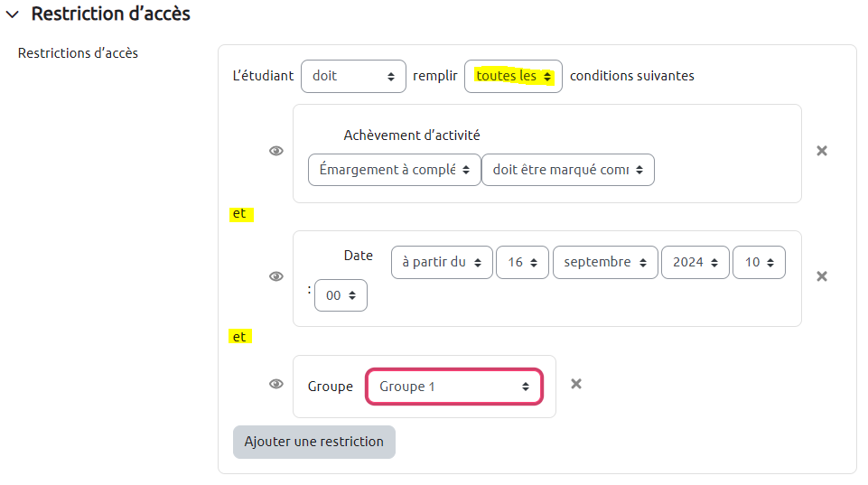Open the minutes dropdown showing 00

(x=341, y=295)
